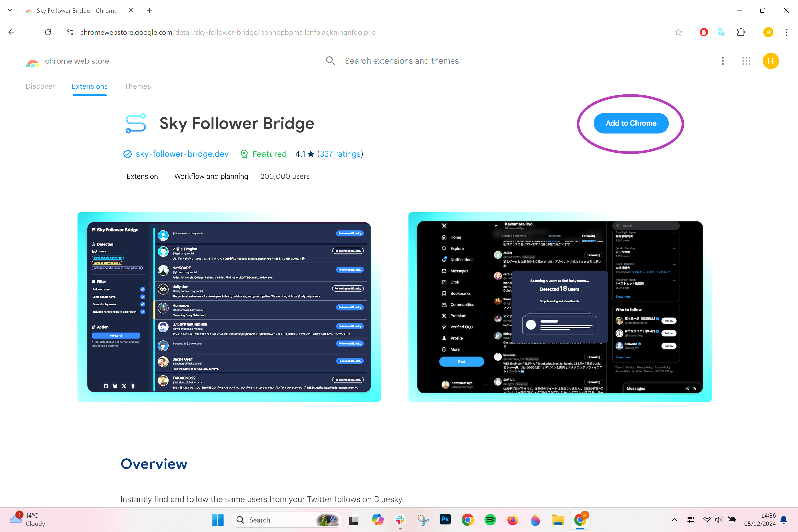
Task: Open weather widget showing 14°C Cloudy
Action: tap(27, 519)
